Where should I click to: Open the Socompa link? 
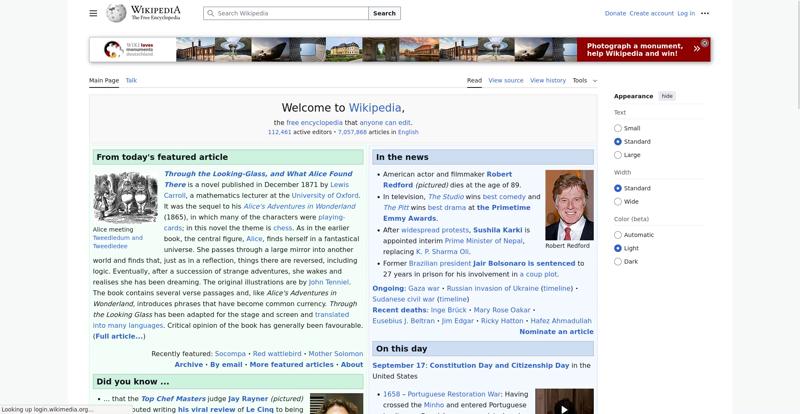point(230,353)
